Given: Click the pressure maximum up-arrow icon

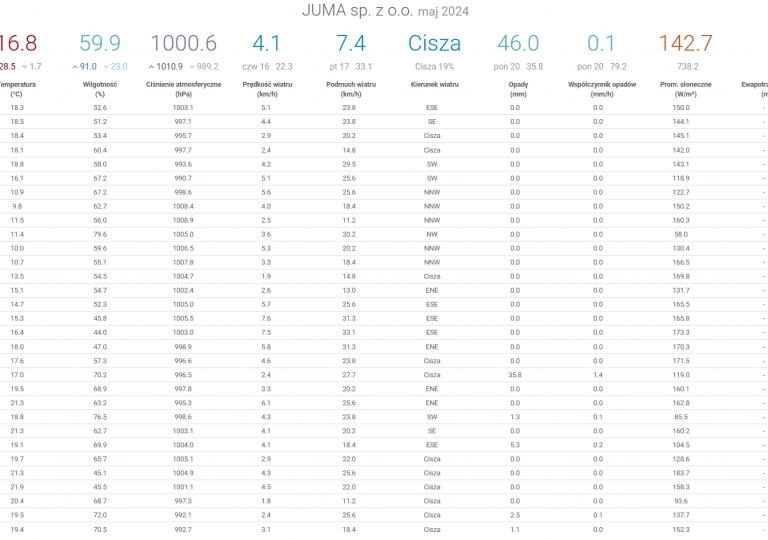Looking at the screenshot, I should (151, 67).
